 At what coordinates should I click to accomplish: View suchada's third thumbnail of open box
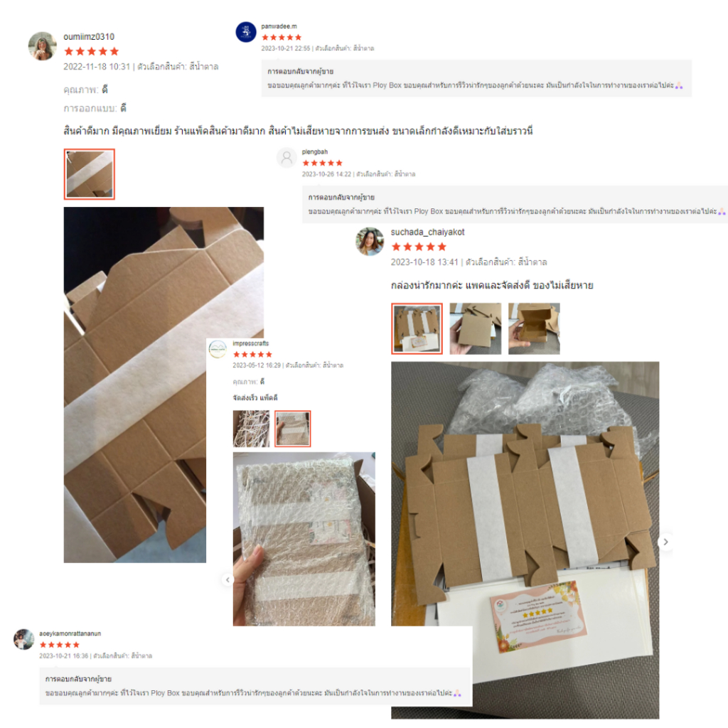(x=534, y=328)
